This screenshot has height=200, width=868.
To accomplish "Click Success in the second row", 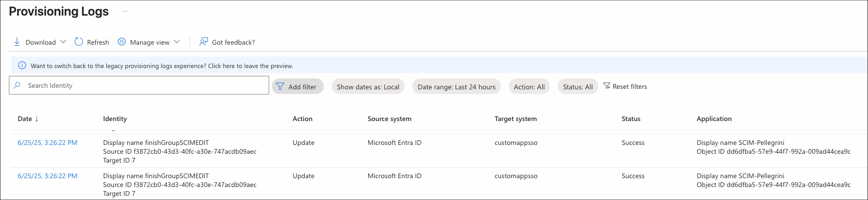I will 633,176.
